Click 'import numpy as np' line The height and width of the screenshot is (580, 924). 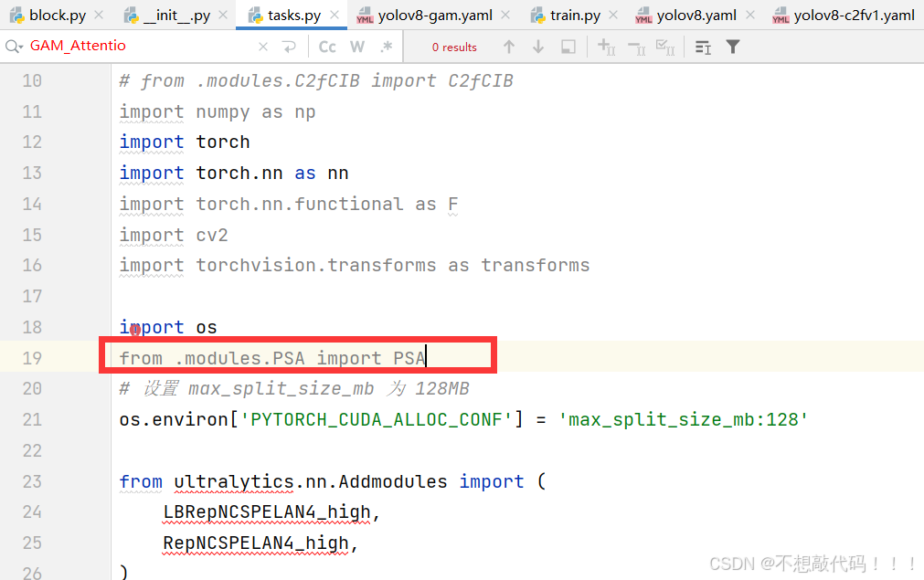[x=218, y=111]
